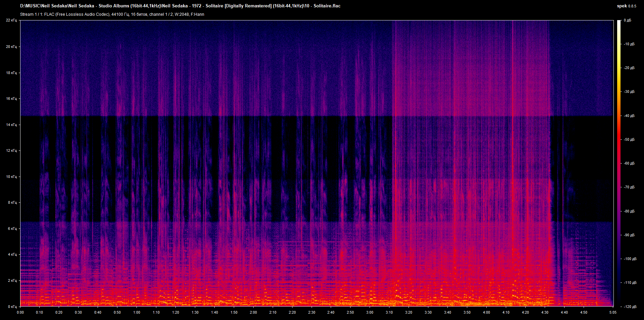Click the -50 дБ level scale label
This screenshot has height=320, width=644.
pos(629,139)
